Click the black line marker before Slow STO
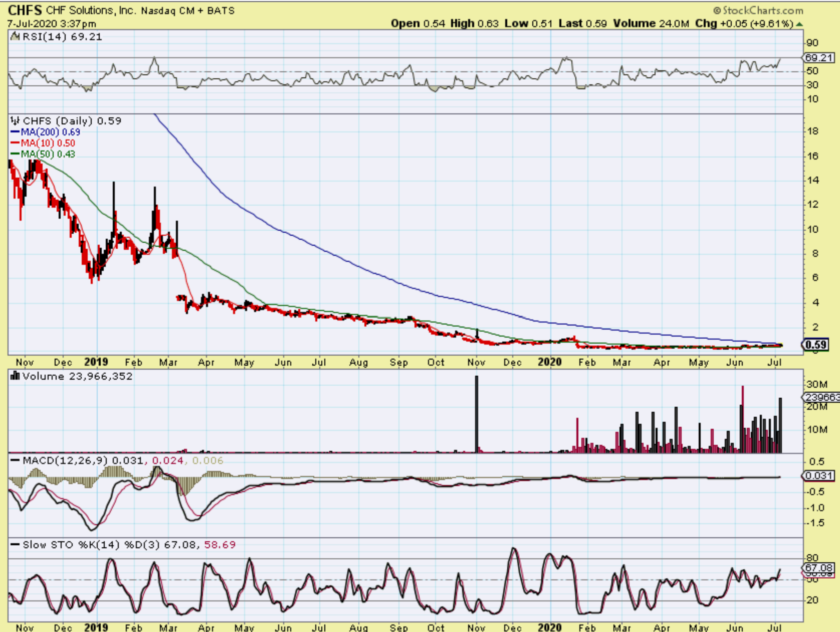Viewport: 840px width, 632px height. (x=16, y=545)
